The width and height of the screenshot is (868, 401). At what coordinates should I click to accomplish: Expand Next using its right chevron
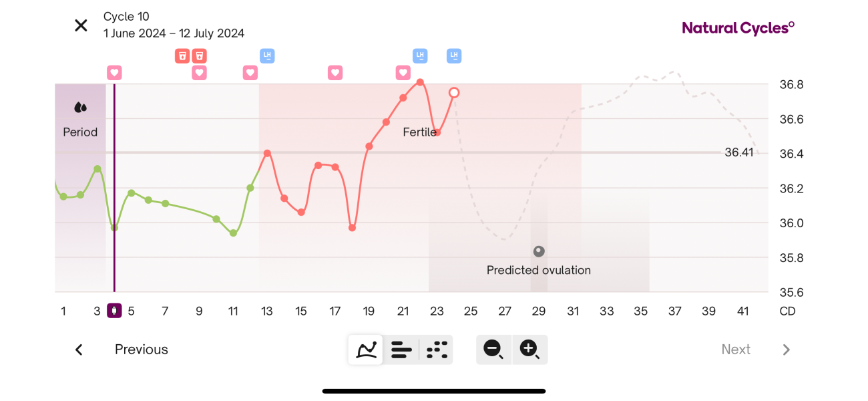pos(787,350)
